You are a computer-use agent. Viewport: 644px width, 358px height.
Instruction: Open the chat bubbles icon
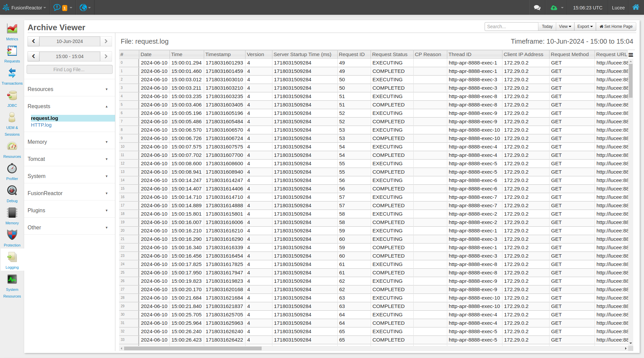point(537,7)
